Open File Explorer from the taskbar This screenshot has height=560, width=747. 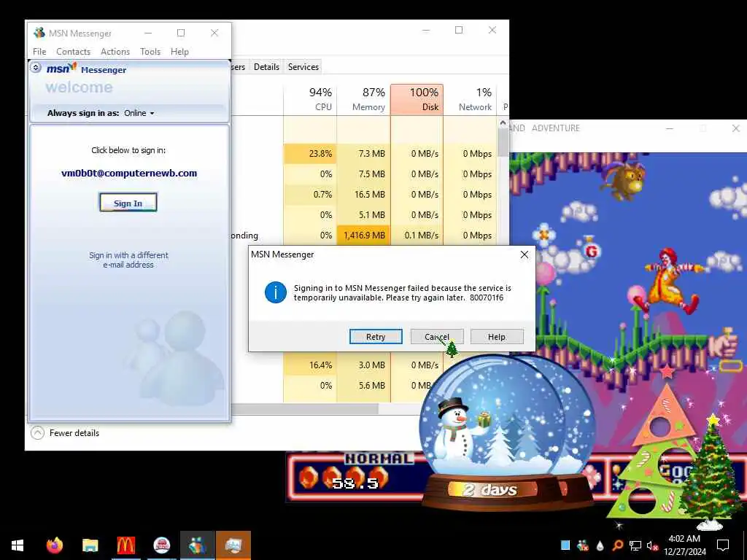click(x=90, y=545)
